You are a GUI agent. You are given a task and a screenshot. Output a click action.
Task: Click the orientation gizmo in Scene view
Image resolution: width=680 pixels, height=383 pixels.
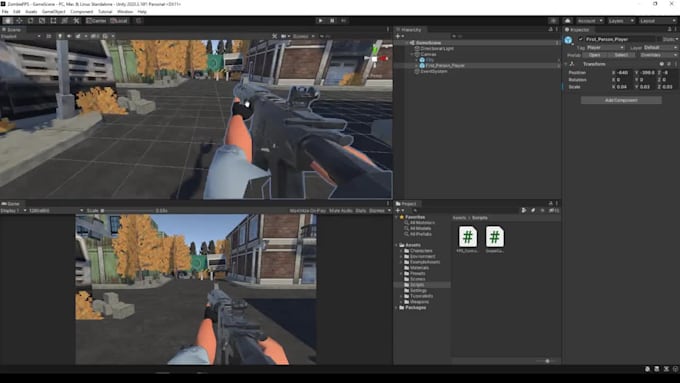click(x=376, y=59)
